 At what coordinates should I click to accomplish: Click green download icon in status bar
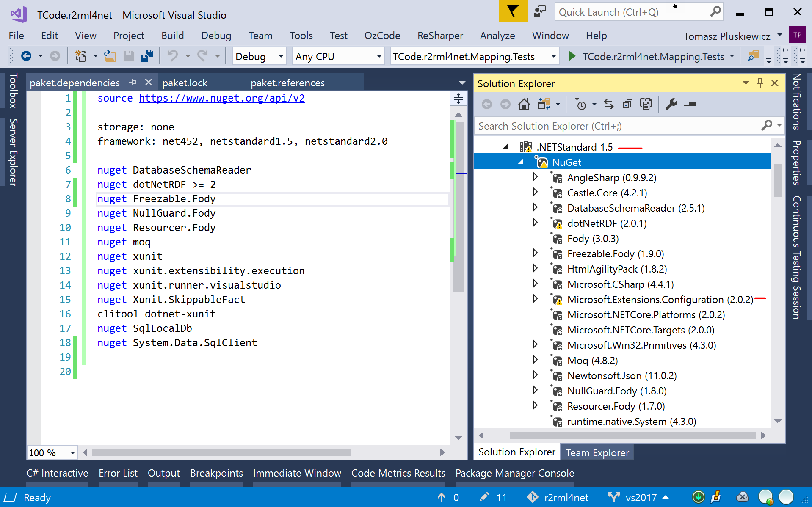point(698,497)
